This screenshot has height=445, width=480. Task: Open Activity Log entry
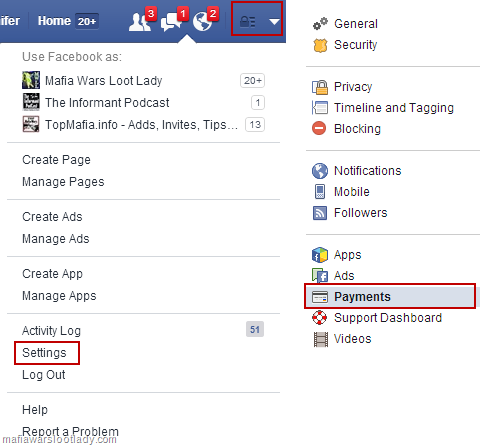pos(51,331)
